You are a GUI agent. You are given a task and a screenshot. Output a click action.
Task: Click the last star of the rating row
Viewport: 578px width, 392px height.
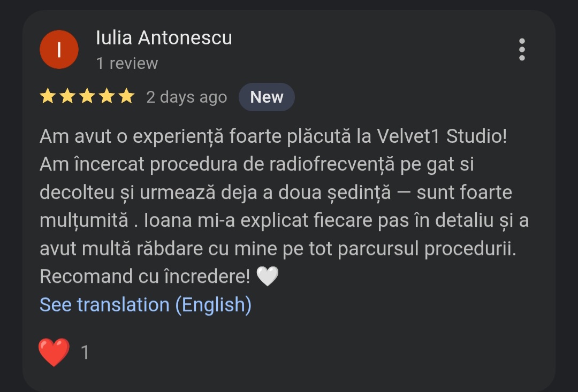click(127, 96)
